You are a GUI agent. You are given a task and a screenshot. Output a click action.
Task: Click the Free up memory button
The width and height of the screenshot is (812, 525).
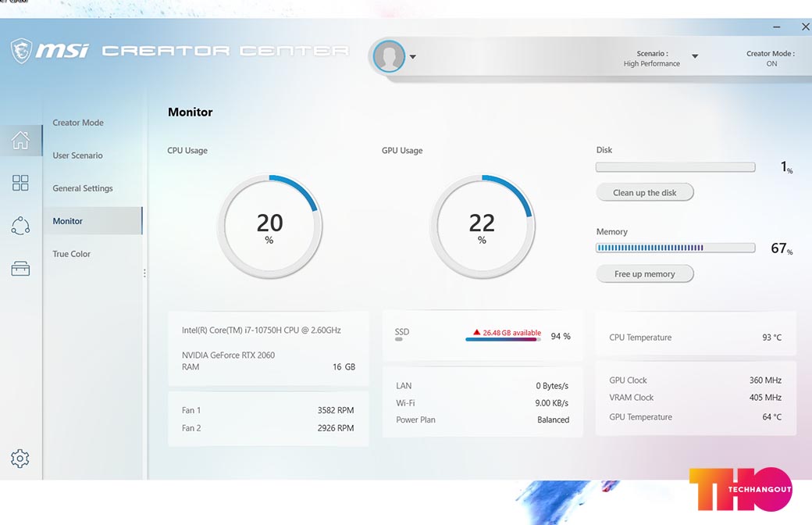coord(645,274)
